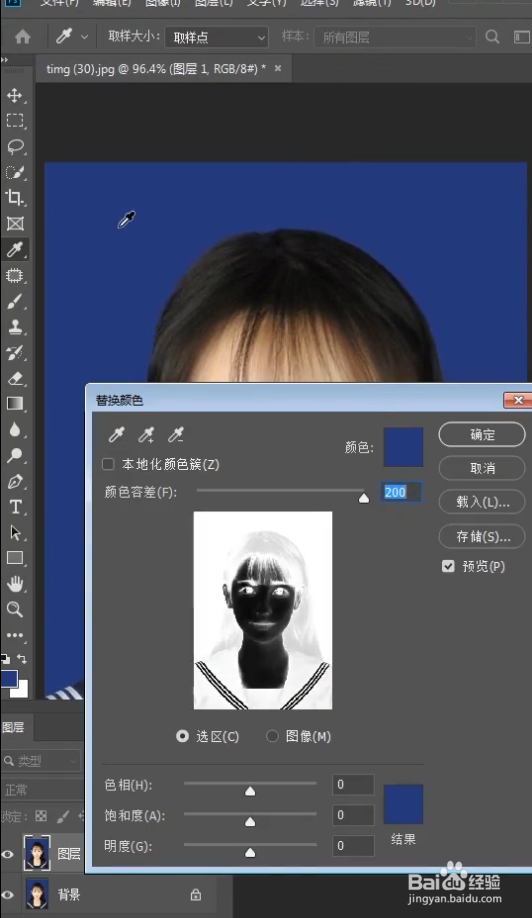This screenshot has height=918, width=532.
Task: Select the Hand tool
Action: (x=15, y=584)
